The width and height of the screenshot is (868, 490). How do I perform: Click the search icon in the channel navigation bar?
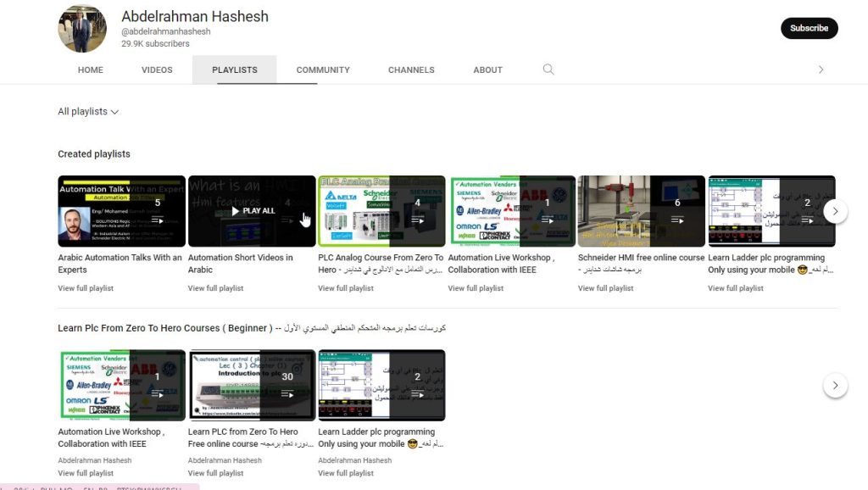tap(548, 70)
